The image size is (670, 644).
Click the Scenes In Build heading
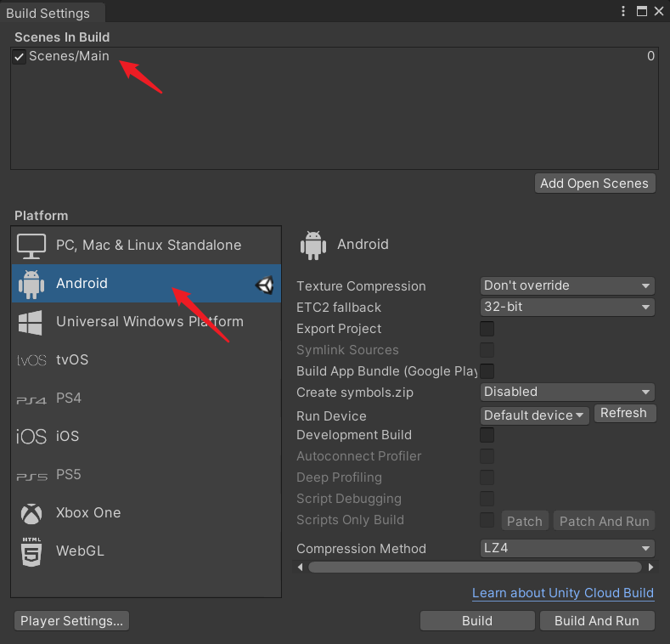coord(62,37)
